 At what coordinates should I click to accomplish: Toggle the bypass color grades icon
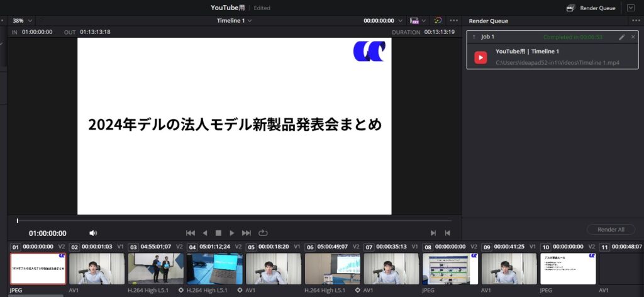[438, 20]
